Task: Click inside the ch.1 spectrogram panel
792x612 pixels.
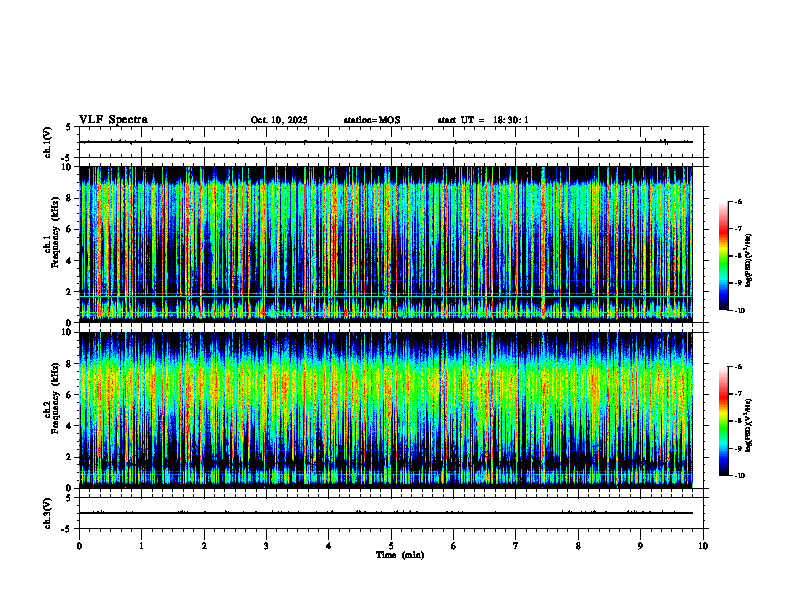Action: [x=386, y=244]
